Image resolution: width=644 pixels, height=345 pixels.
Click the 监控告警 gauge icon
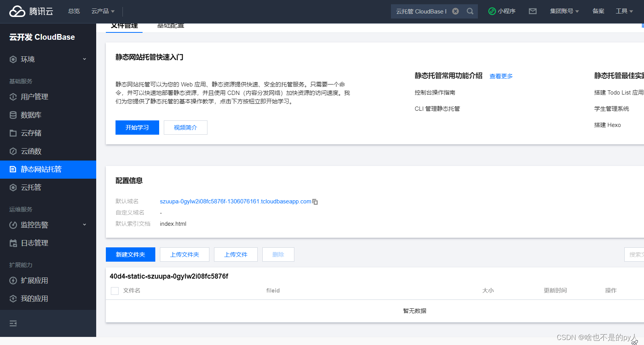[13, 225]
